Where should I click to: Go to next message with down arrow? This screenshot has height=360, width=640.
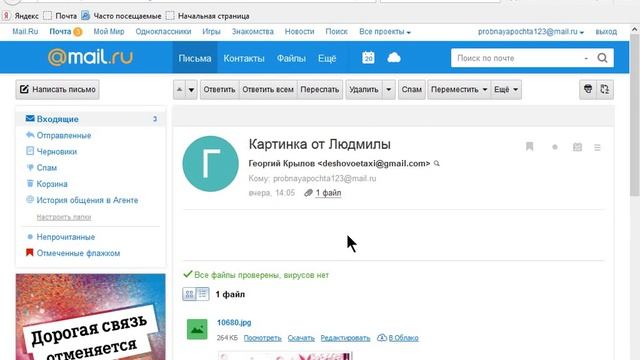(x=191, y=89)
